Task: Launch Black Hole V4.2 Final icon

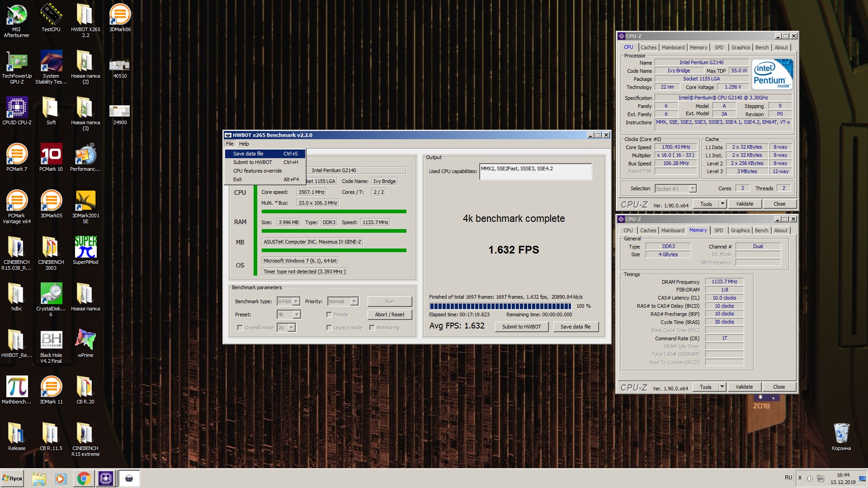Action: (51, 346)
